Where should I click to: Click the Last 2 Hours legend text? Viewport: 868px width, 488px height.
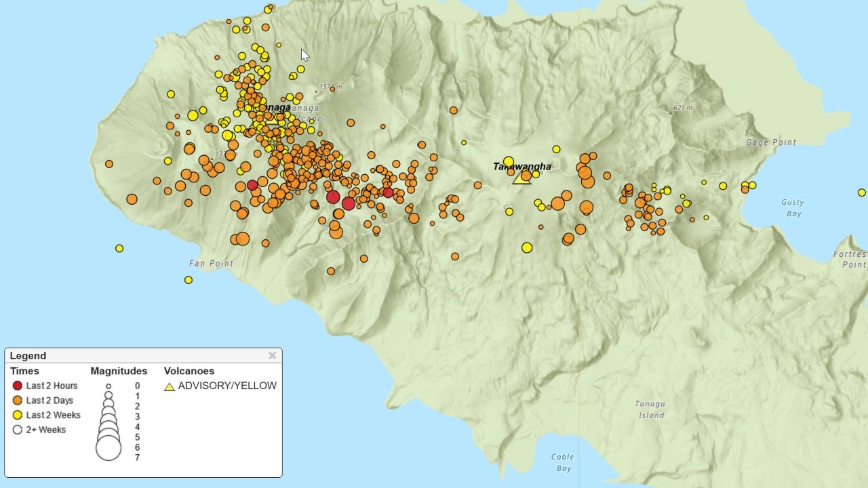[52, 386]
